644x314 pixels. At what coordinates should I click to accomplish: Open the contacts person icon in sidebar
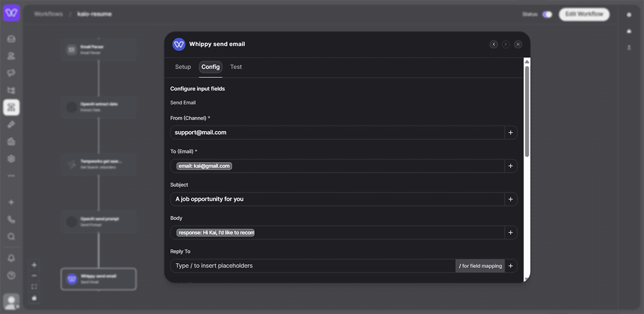click(x=11, y=56)
